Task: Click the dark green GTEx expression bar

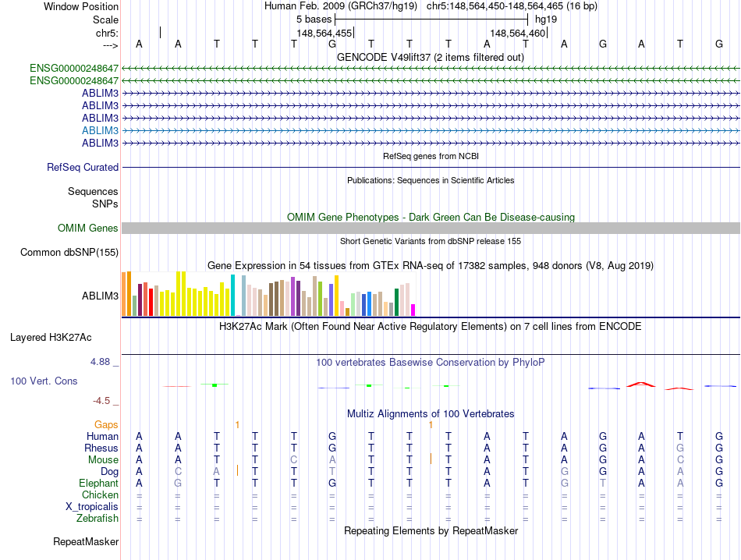Action: 396,303
